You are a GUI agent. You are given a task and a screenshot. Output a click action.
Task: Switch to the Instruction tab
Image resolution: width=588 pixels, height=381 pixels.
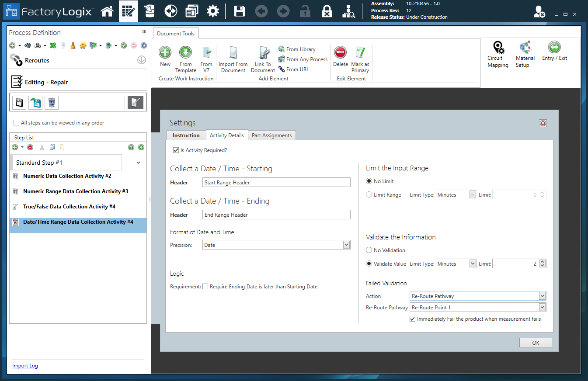pos(186,135)
